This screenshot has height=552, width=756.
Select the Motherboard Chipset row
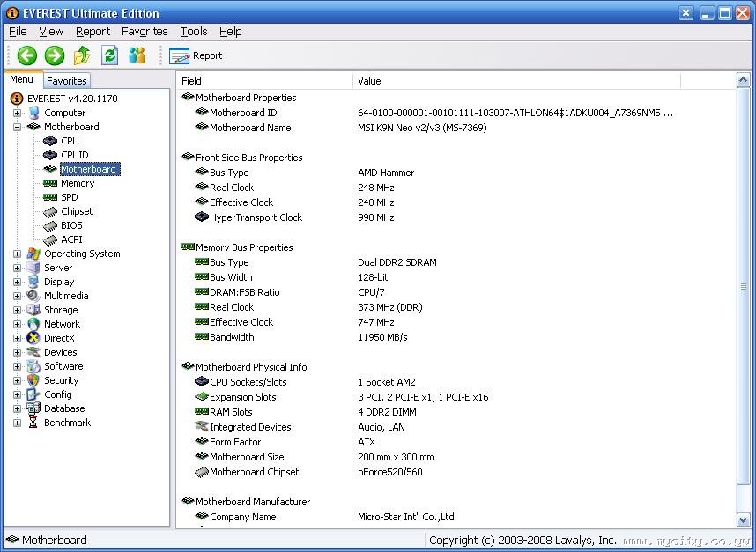click(x=456, y=472)
